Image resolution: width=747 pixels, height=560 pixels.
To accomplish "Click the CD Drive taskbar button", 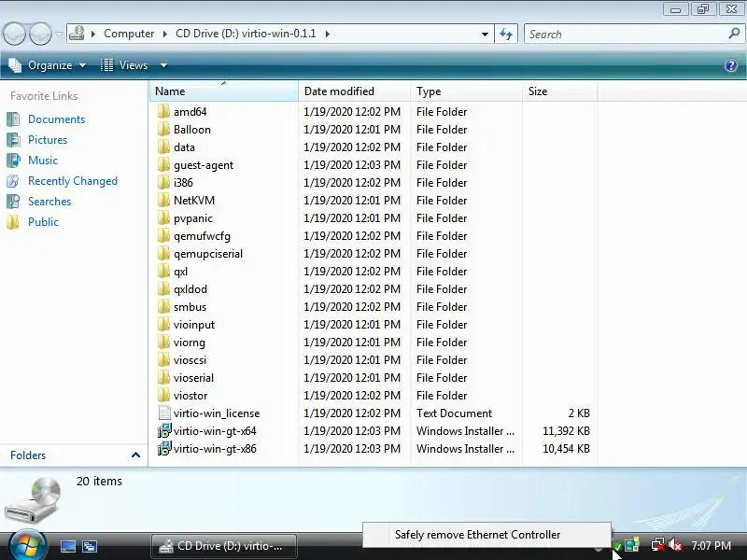I will point(224,546).
